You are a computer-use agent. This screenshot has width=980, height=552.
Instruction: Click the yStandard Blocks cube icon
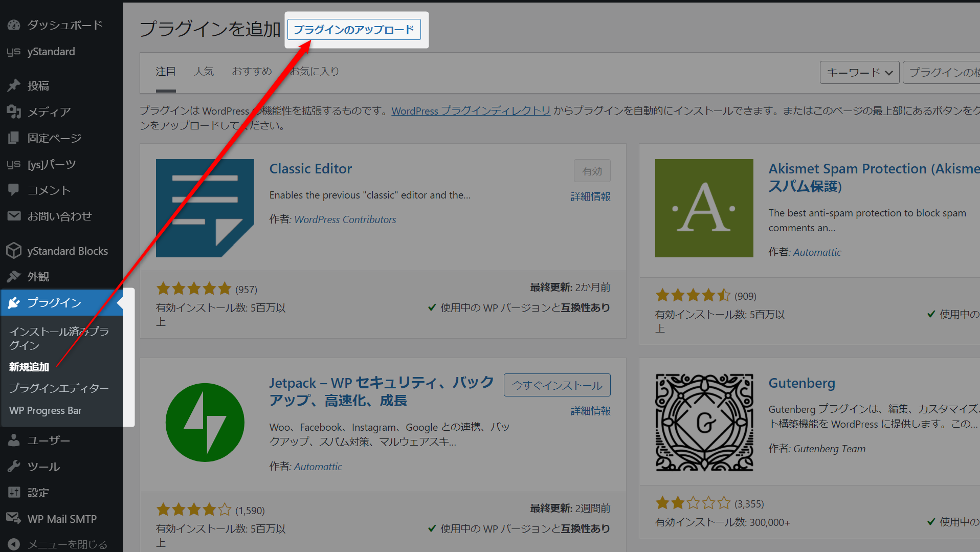[14, 251]
